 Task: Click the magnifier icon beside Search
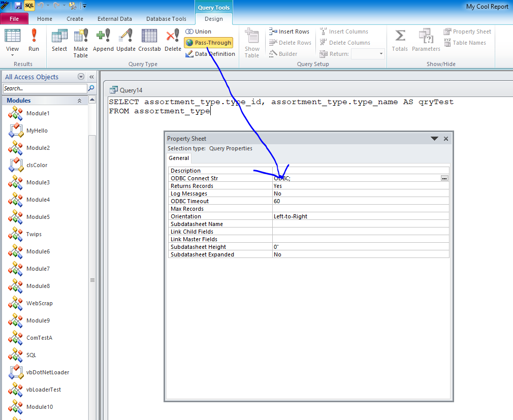[x=91, y=88]
